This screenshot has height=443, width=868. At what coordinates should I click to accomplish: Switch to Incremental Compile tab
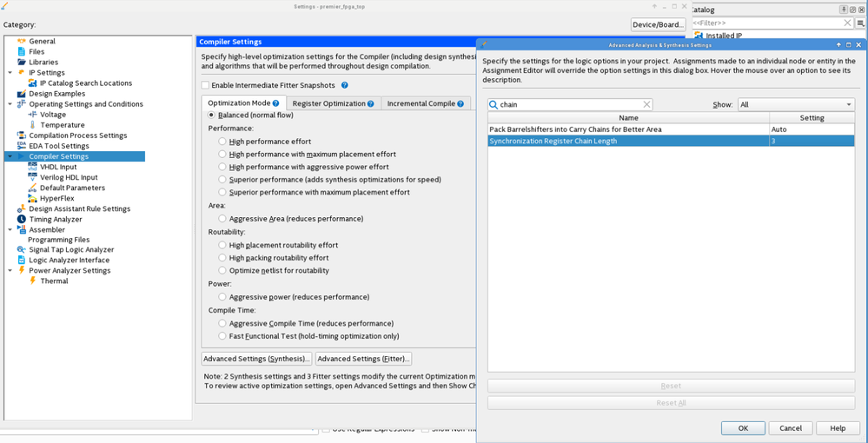tap(425, 103)
